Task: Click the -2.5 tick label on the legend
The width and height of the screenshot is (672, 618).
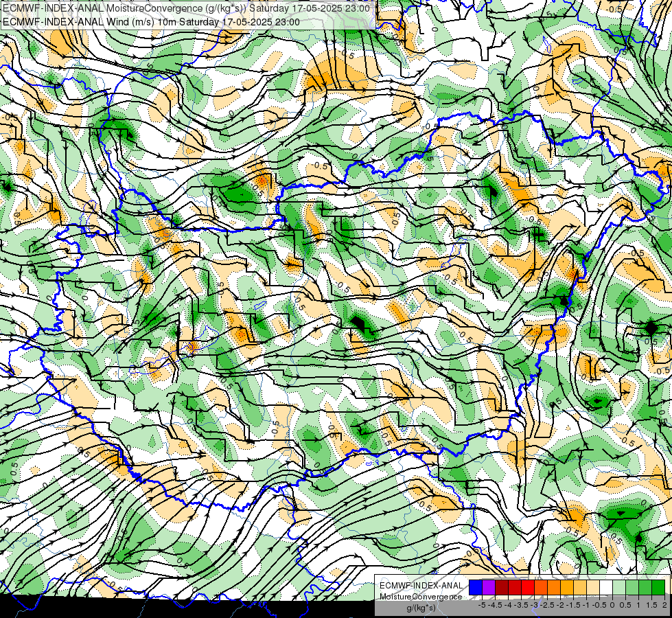Action: pos(547,605)
